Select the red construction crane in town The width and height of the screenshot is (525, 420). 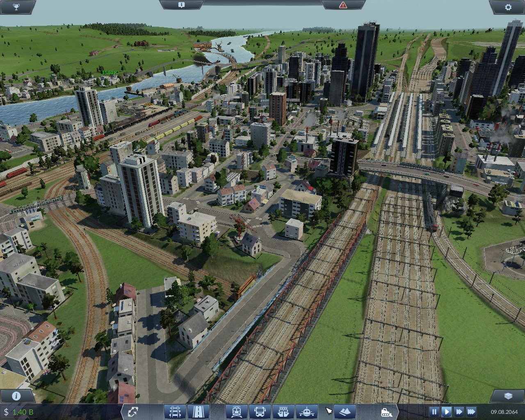pos(240,225)
